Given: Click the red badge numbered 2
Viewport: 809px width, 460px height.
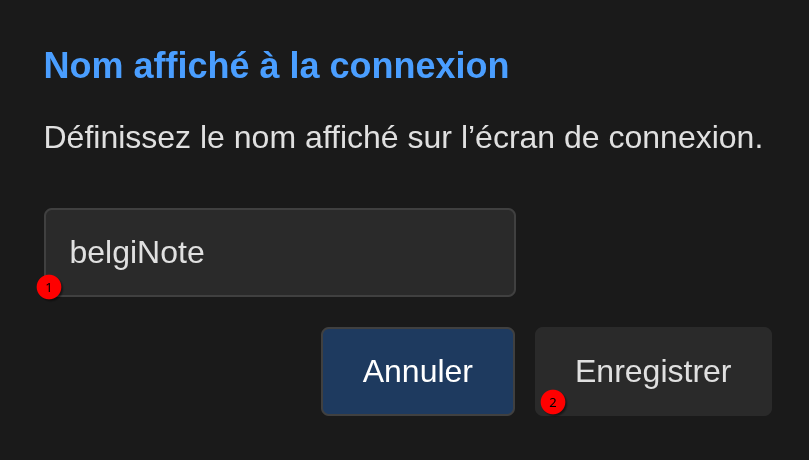Looking at the screenshot, I should [x=553, y=402].
